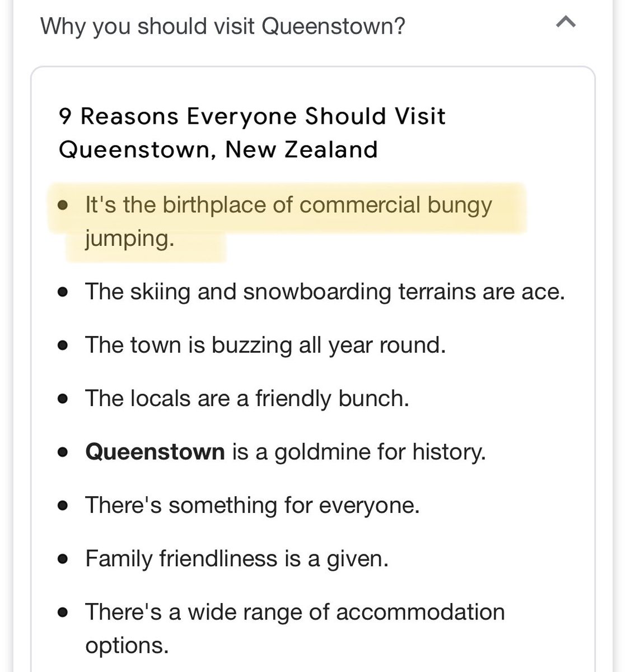Click the bullet dot beside 'Family friendliness'

[x=63, y=559]
